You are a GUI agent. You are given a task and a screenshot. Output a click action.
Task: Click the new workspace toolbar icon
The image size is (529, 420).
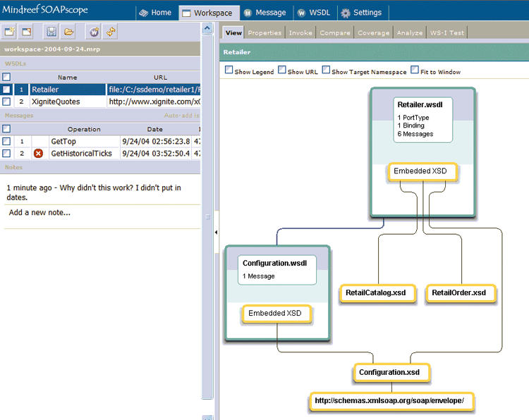click(9, 32)
